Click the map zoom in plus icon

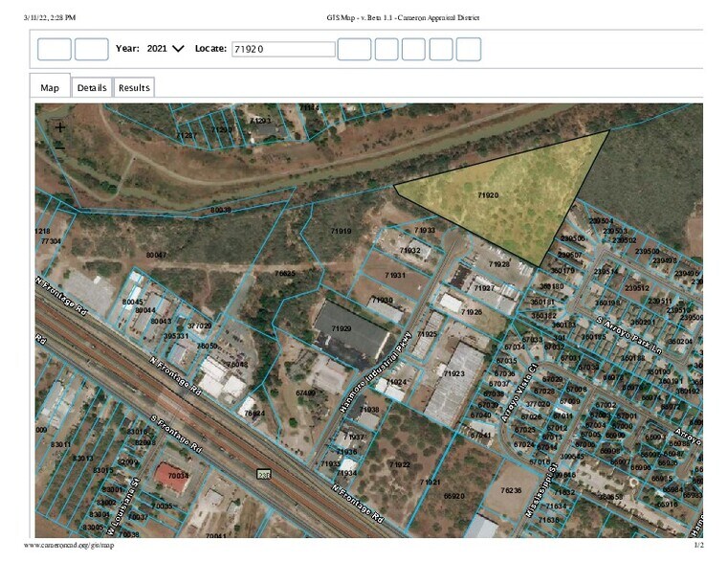(x=60, y=126)
